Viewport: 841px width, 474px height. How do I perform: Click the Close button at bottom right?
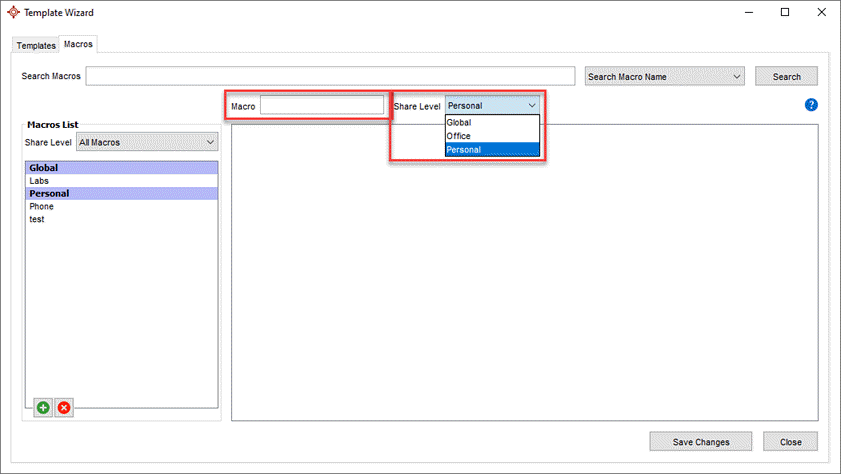pos(790,441)
